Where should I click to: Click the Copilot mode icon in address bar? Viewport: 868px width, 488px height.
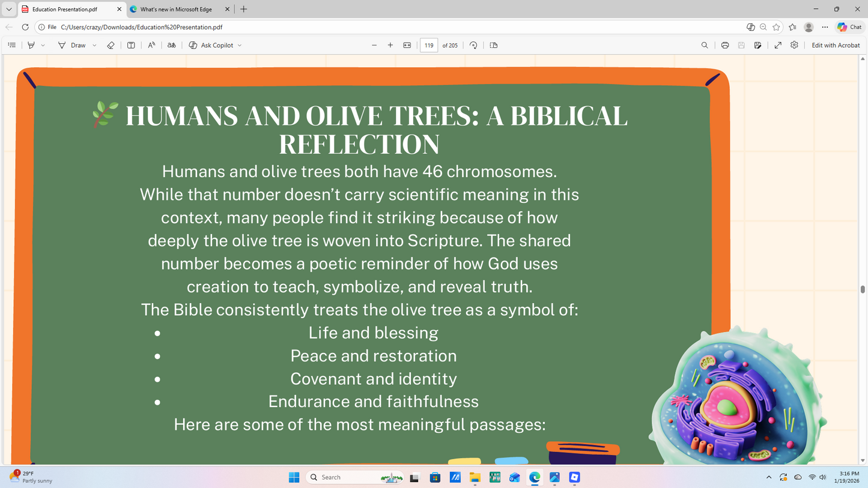pos(750,27)
